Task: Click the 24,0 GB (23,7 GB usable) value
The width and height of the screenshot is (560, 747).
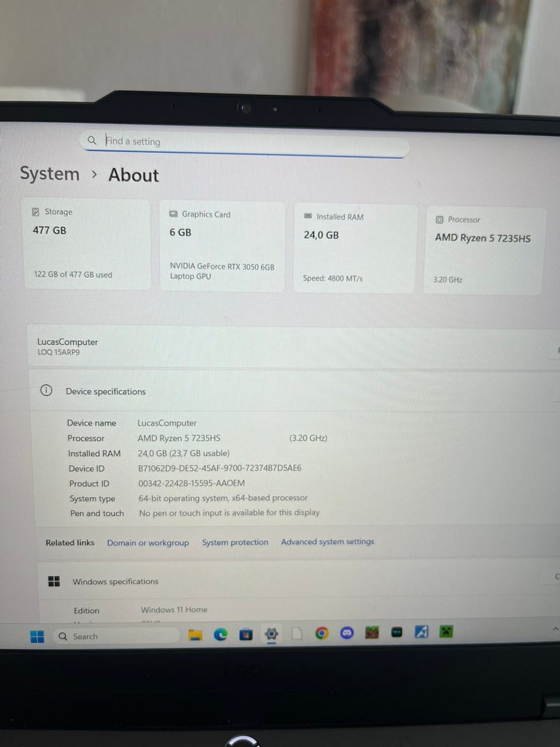Action: click(x=184, y=453)
